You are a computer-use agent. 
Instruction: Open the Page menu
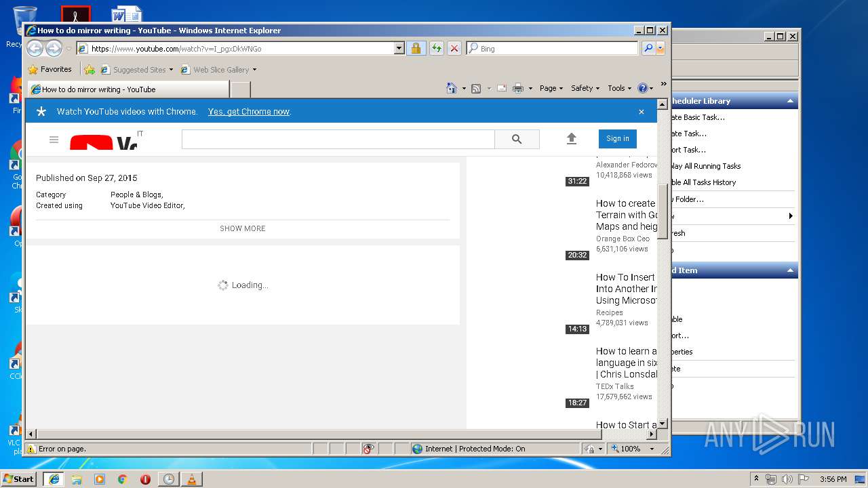point(551,88)
